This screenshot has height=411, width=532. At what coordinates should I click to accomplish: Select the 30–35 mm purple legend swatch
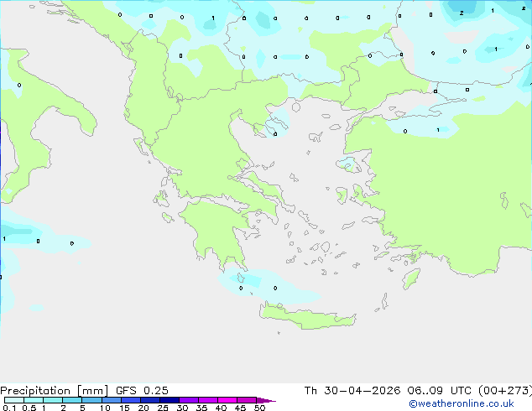tap(188, 400)
